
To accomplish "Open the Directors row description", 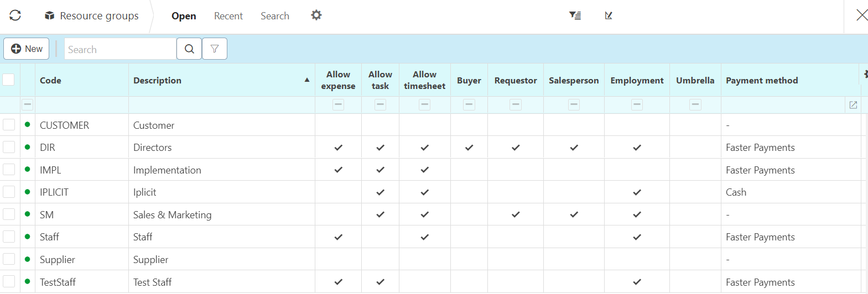I will coord(153,148).
